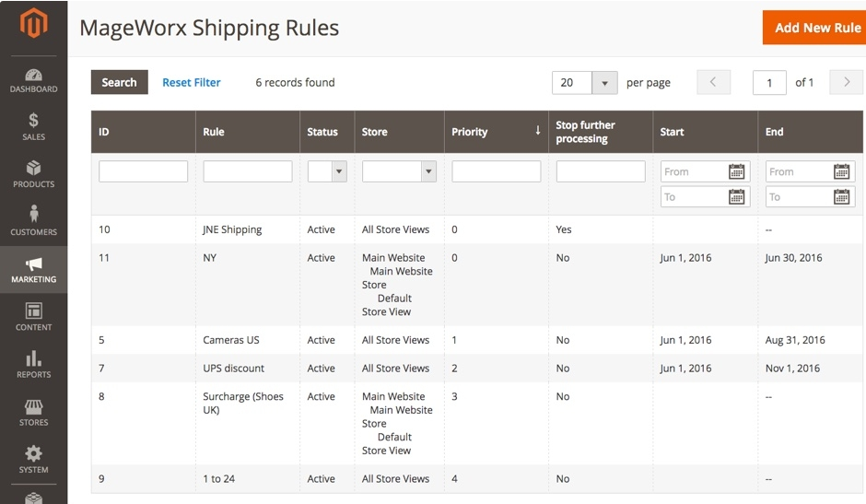Viewport: 866px width, 504px height.
Task: Focus the Priority filter input field
Action: (496, 171)
